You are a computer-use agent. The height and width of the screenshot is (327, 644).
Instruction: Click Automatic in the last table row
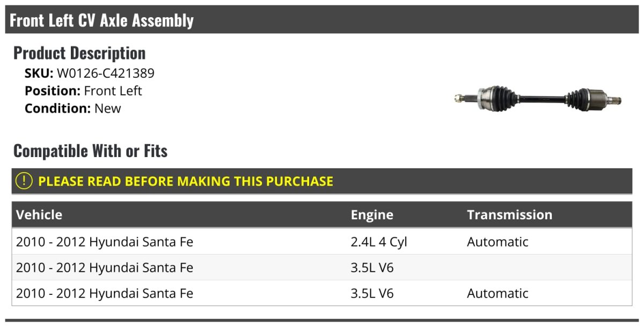(497, 293)
